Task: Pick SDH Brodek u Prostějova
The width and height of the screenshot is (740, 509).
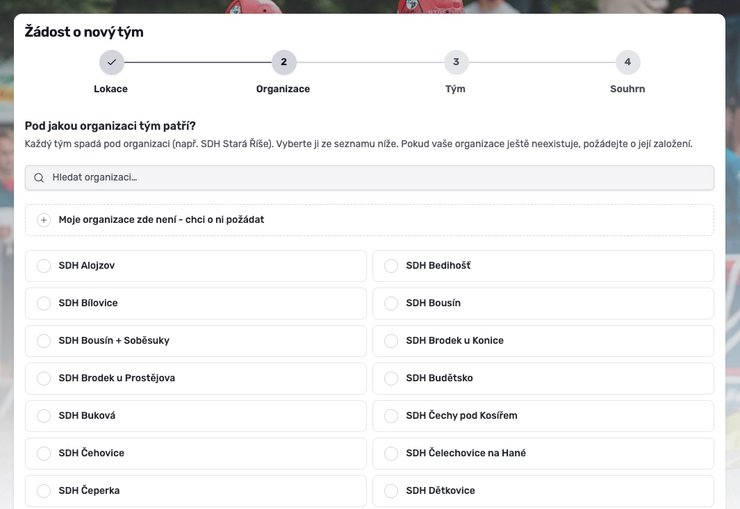Action: tap(196, 378)
